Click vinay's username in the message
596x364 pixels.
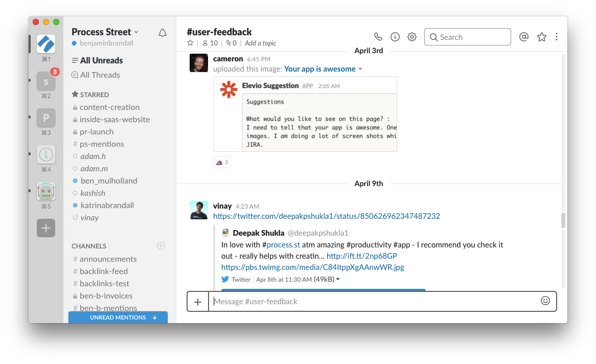[222, 206]
